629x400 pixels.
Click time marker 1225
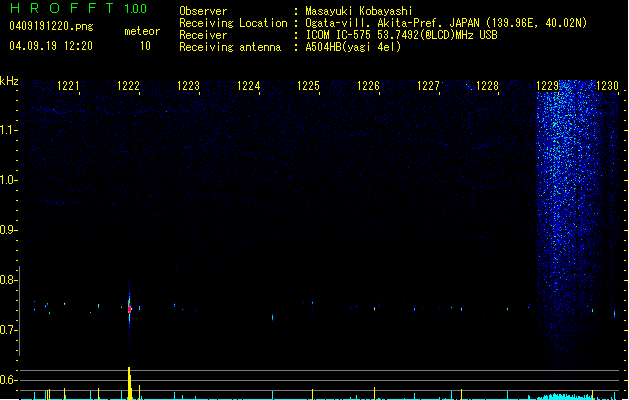click(x=308, y=86)
